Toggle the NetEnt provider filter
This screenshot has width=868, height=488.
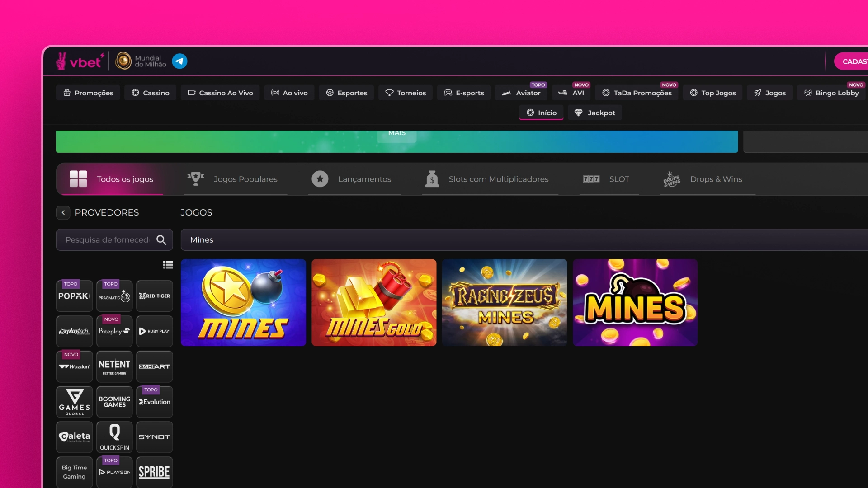114,366
